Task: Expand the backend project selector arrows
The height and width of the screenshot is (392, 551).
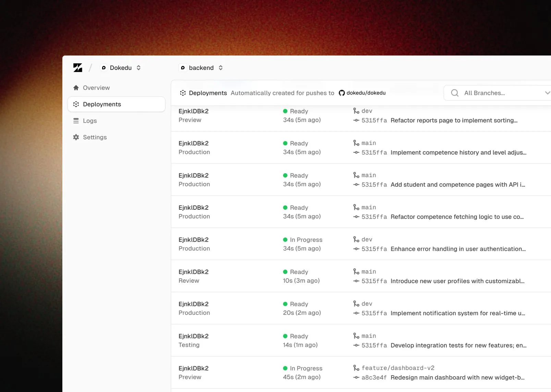Action: click(221, 68)
